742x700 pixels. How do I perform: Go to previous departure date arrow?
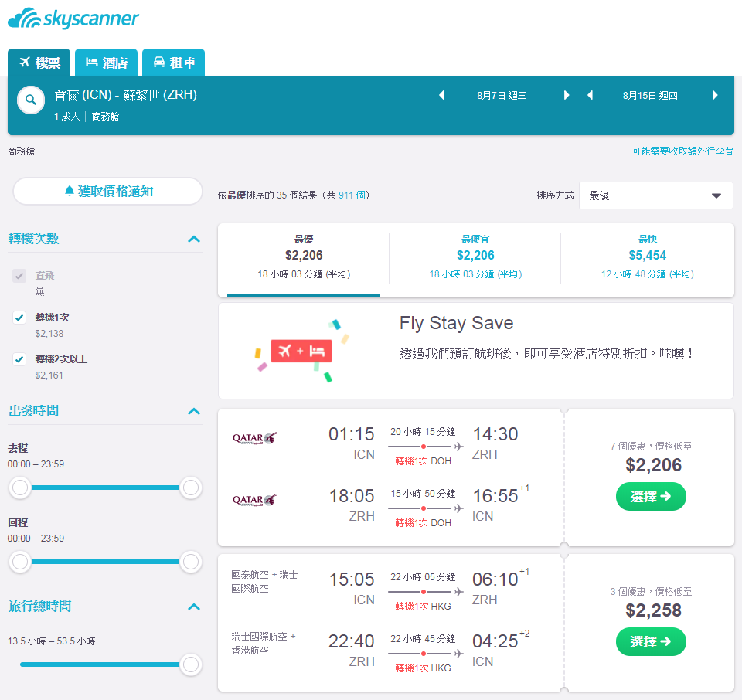pyautogui.click(x=441, y=95)
